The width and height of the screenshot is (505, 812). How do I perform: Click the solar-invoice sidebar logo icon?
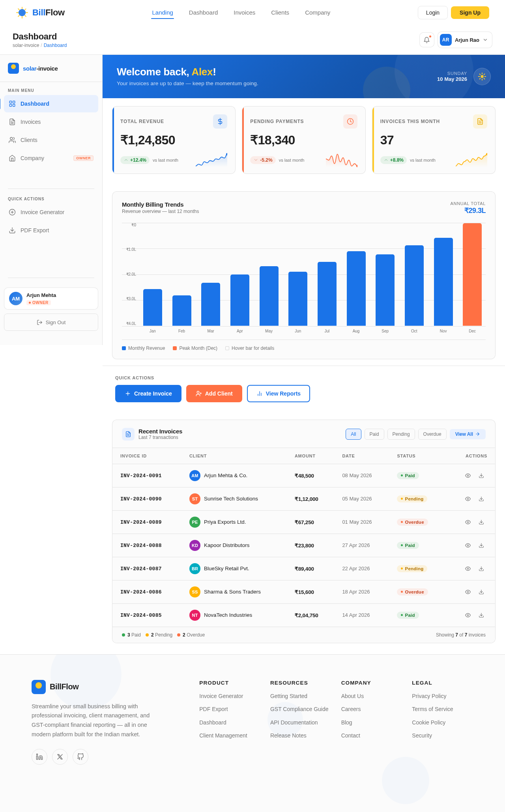(13, 68)
